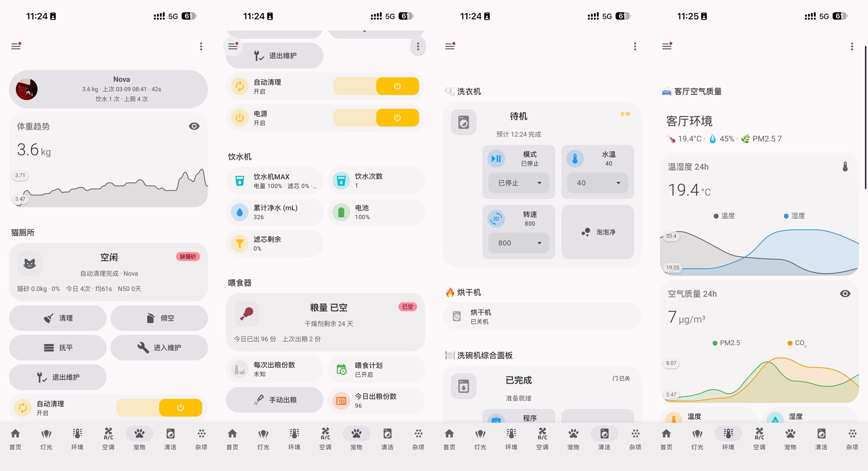This screenshot has width=868, height=471.
Task: Click the washing machine icon beside 待机
Action: pos(463,122)
